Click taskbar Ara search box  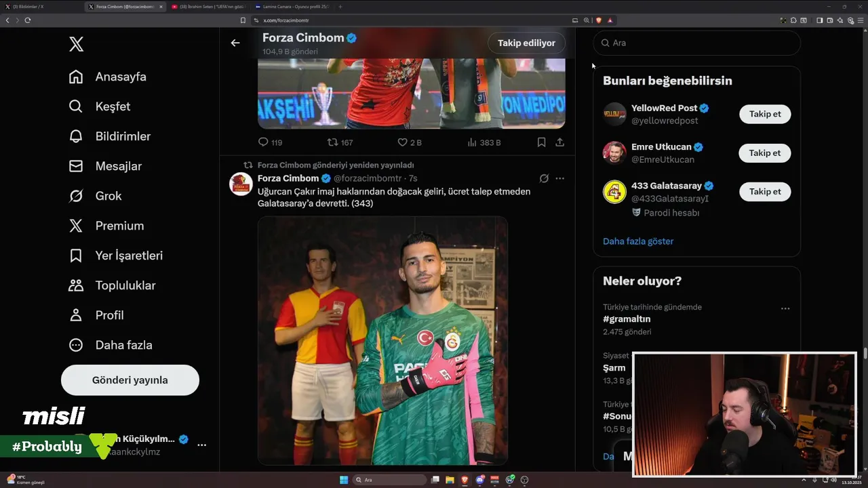pyautogui.click(x=389, y=480)
